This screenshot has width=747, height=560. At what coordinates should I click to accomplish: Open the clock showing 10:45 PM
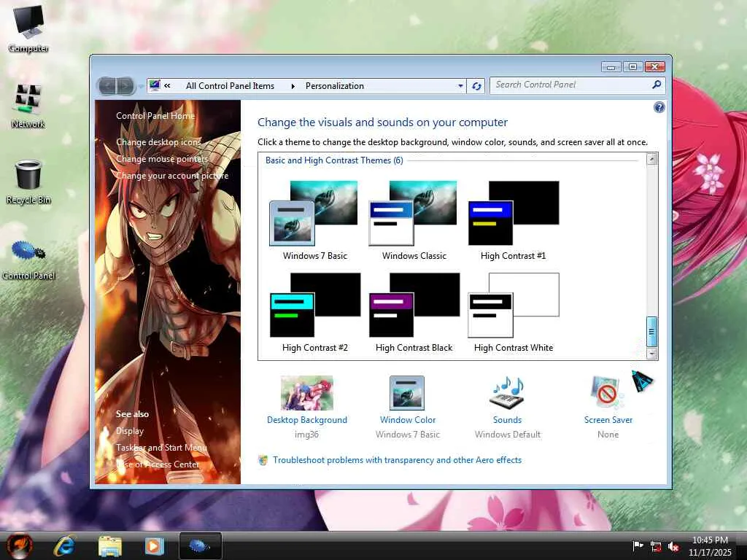pyautogui.click(x=710, y=546)
